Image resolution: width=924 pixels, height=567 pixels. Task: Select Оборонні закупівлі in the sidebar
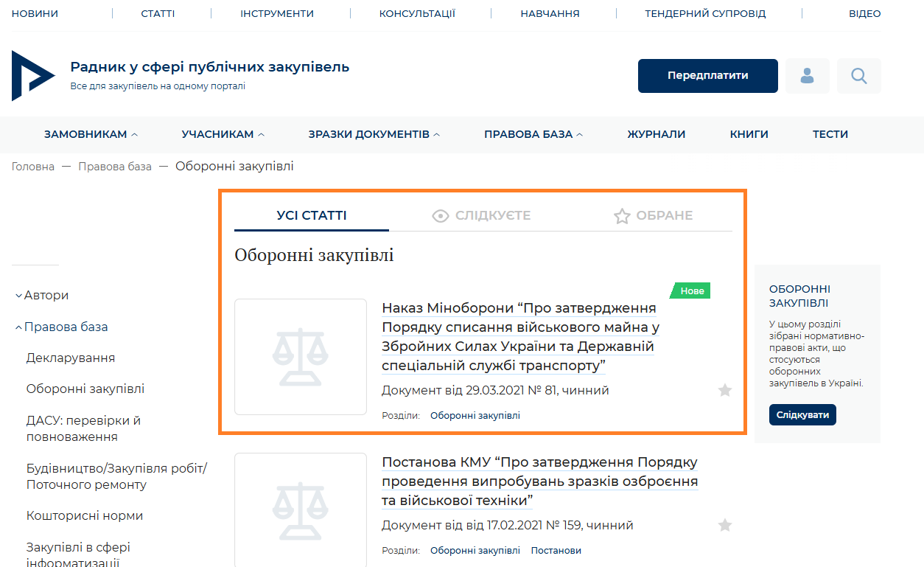point(85,389)
